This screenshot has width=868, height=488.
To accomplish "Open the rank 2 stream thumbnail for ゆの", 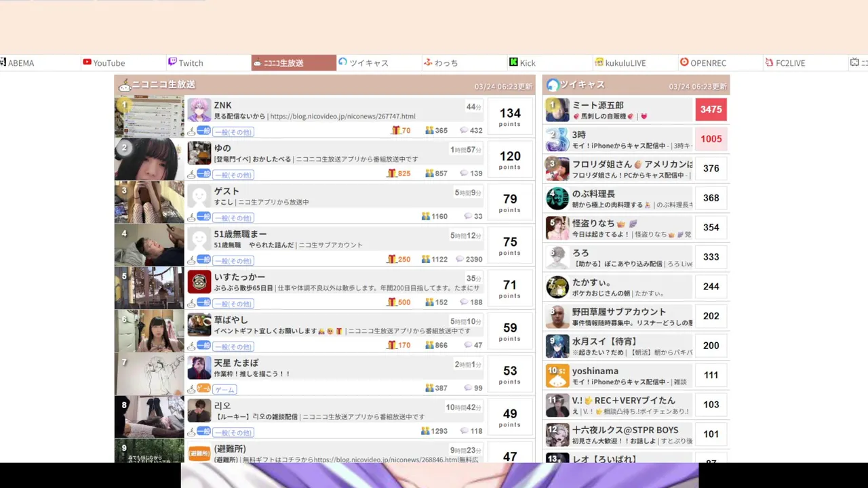I will coord(149,159).
